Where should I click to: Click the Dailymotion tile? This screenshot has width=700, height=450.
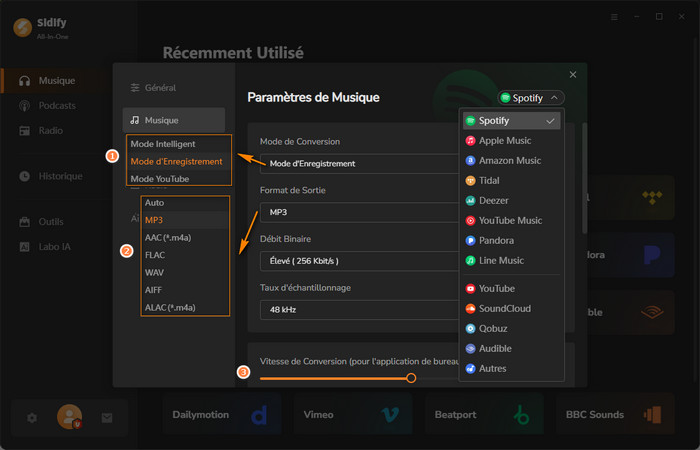tap(220, 414)
